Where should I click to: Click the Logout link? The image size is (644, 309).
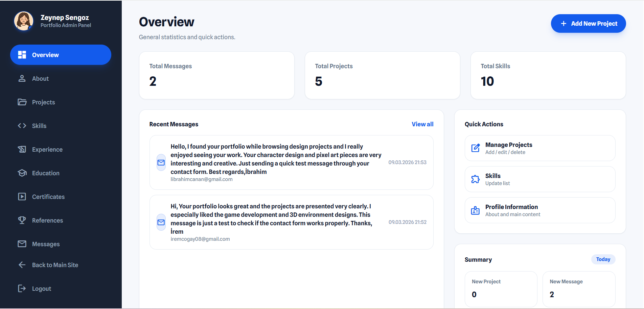(x=61, y=288)
